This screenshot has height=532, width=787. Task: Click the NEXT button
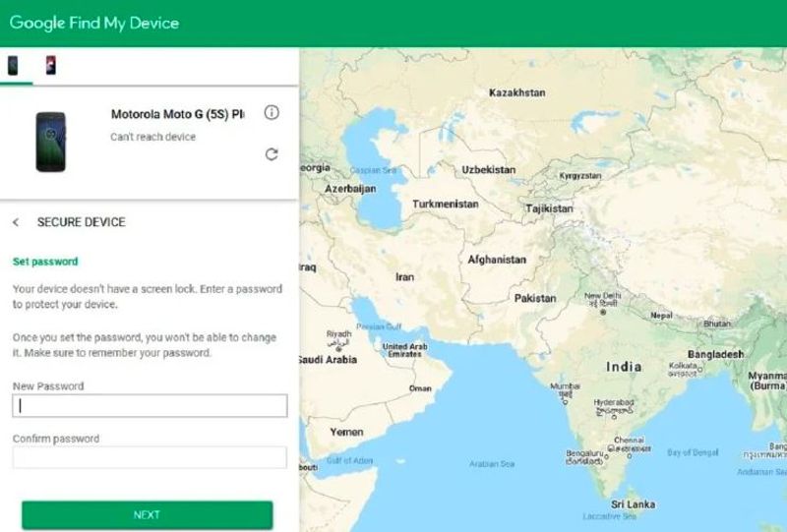(x=147, y=515)
